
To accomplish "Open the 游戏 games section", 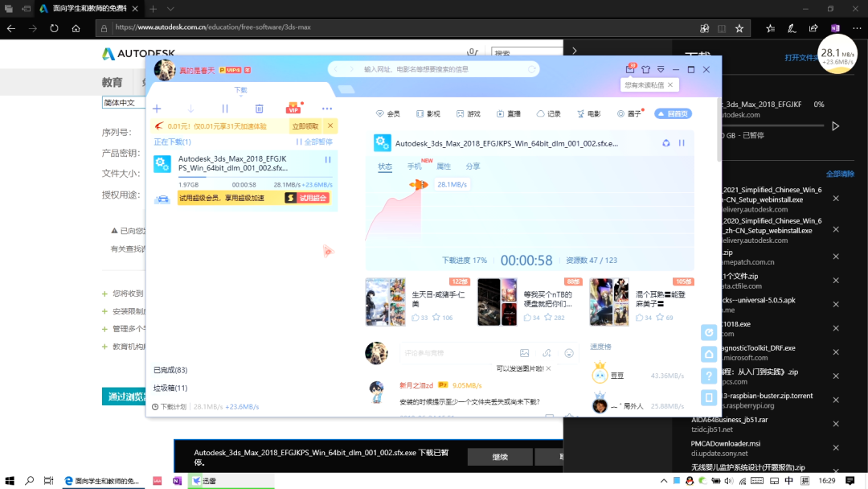I will pos(469,113).
